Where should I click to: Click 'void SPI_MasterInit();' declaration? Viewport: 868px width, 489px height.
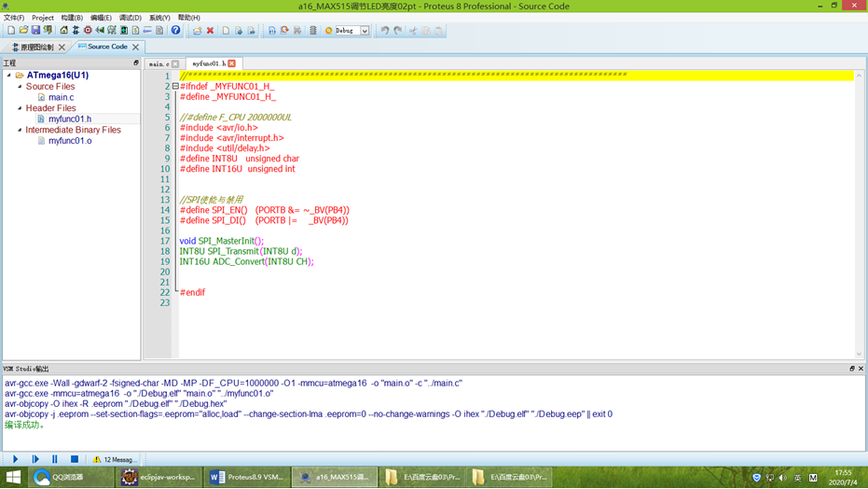pyautogui.click(x=222, y=241)
